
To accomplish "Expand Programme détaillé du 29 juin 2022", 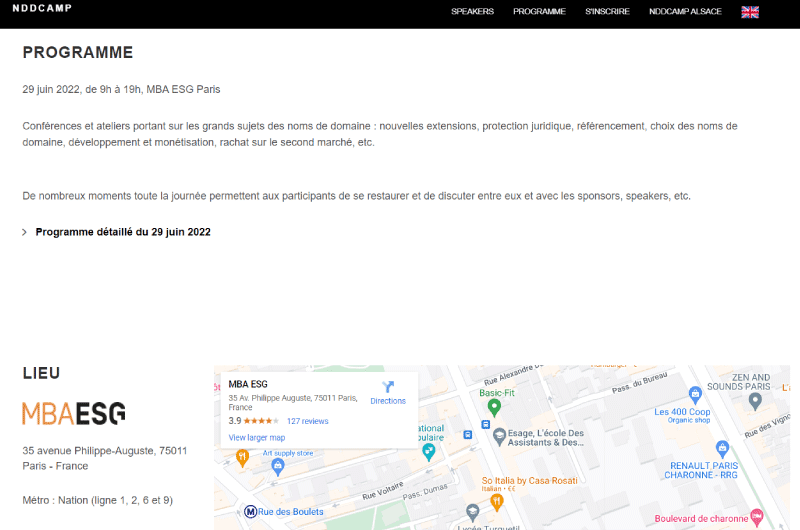I will tap(122, 232).
